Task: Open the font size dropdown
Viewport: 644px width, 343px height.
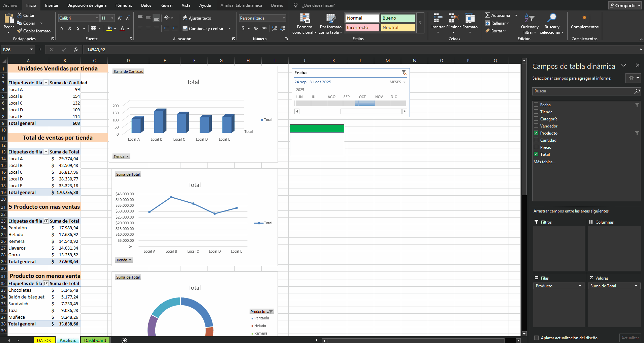Action: [112, 18]
